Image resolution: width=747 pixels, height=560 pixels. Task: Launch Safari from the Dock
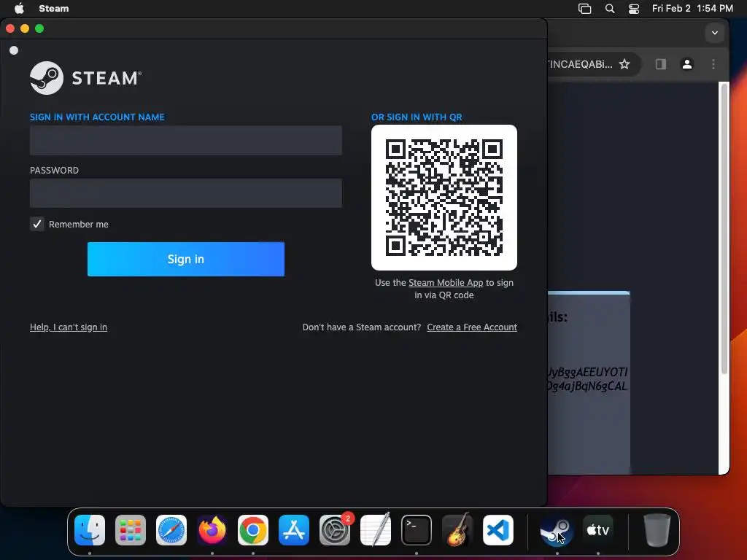[171, 530]
